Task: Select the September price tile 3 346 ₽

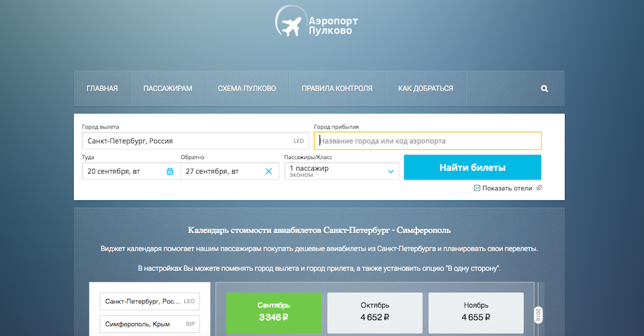Action: (x=273, y=311)
